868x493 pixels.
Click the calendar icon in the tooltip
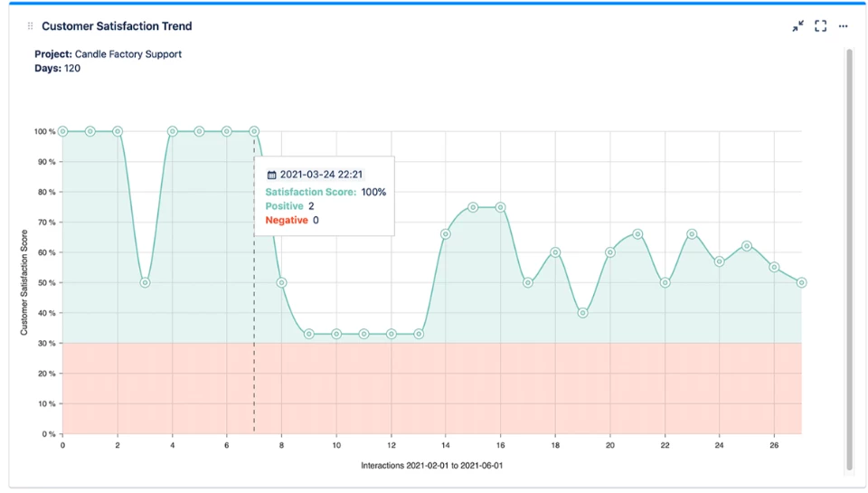tap(271, 175)
